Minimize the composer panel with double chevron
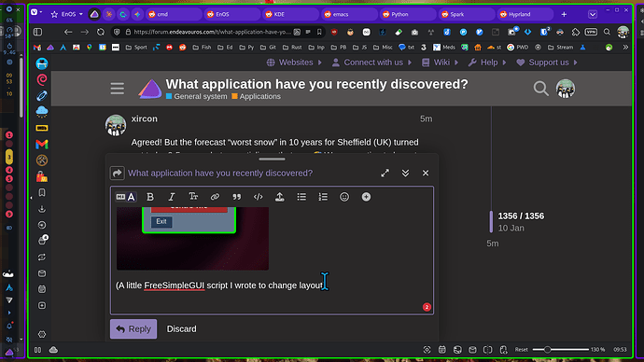Screen dimensions: 644x362 click(405, 174)
